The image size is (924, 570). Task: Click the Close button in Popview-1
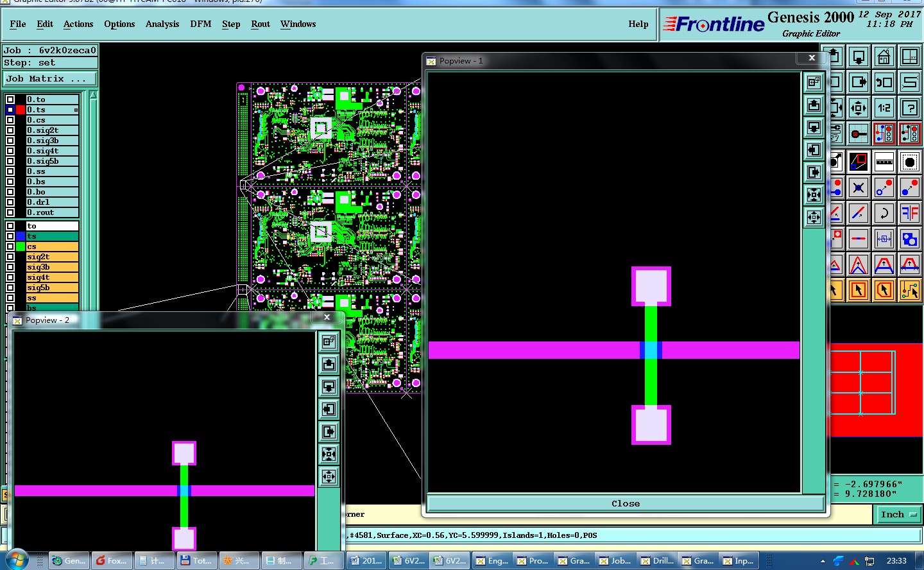point(626,504)
